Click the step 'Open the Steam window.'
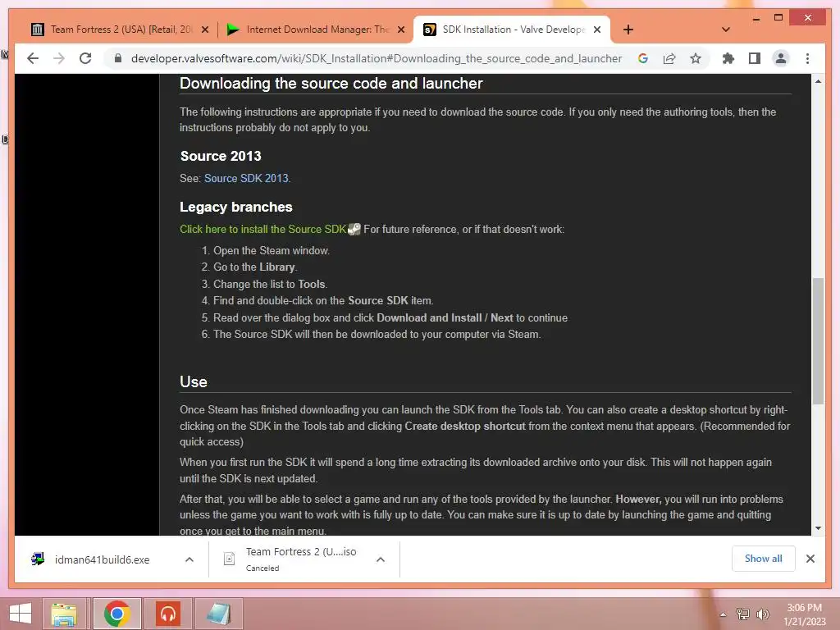This screenshot has width=840, height=630. (x=272, y=251)
